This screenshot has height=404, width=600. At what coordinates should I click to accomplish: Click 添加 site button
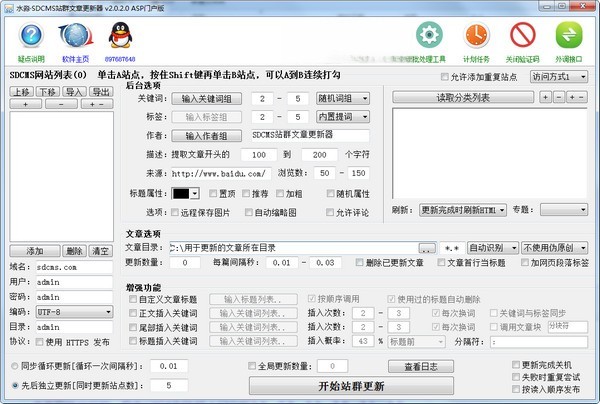pos(35,251)
